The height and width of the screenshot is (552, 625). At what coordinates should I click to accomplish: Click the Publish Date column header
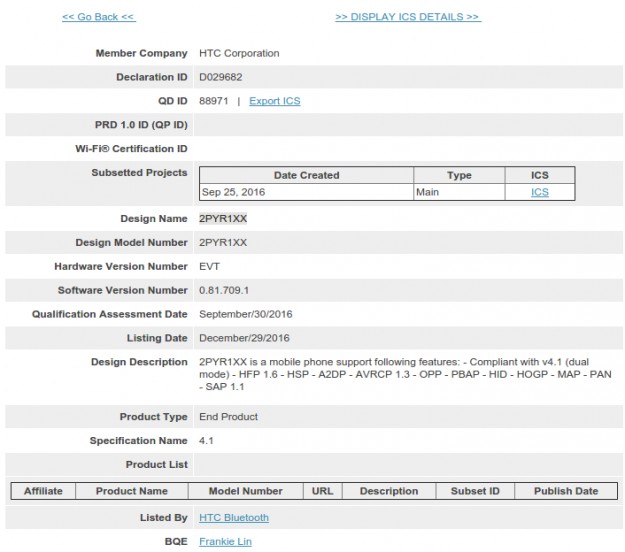pos(565,491)
